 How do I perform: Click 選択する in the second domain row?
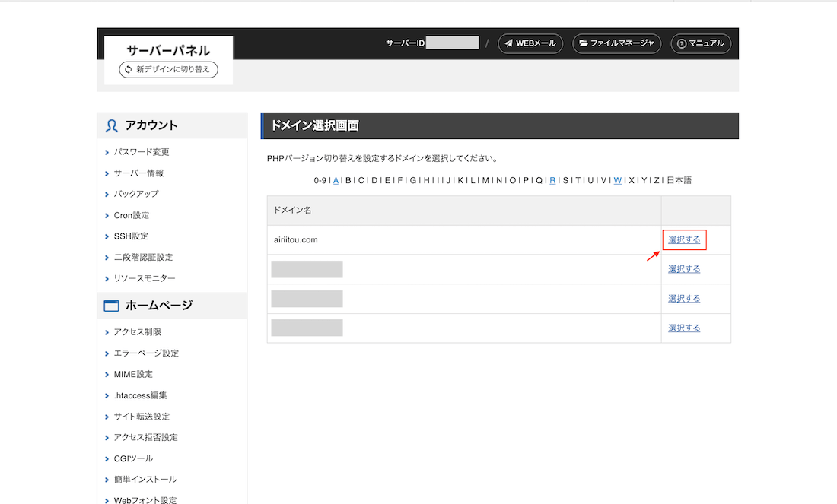click(x=684, y=269)
